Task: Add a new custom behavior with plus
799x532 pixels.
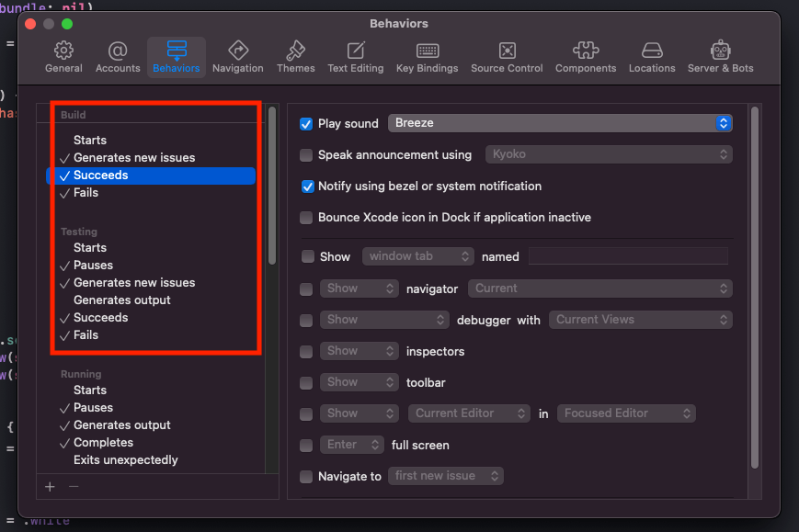Action: (x=50, y=487)
